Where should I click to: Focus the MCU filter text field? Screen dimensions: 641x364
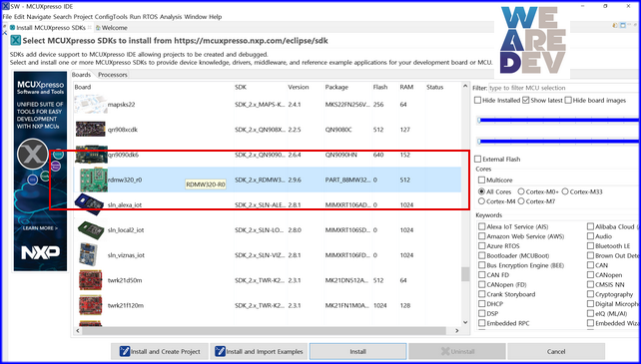click(564, 88)
